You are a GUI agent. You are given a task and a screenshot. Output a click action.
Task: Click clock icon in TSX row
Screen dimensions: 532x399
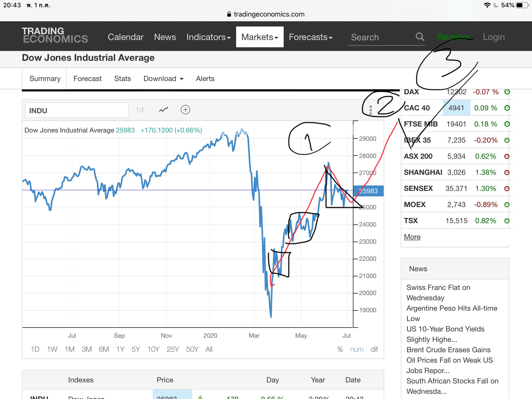(x=507, y=221)
